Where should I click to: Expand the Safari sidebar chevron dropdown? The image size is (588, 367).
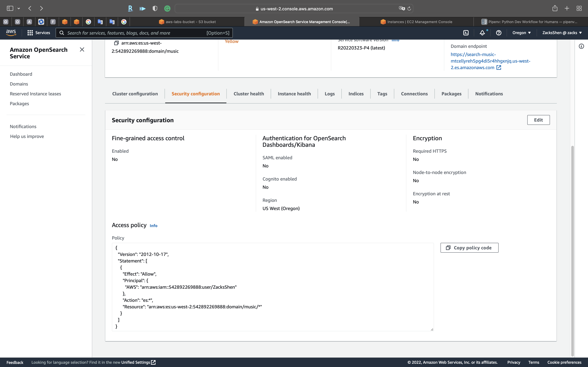(x=19, y=9)
